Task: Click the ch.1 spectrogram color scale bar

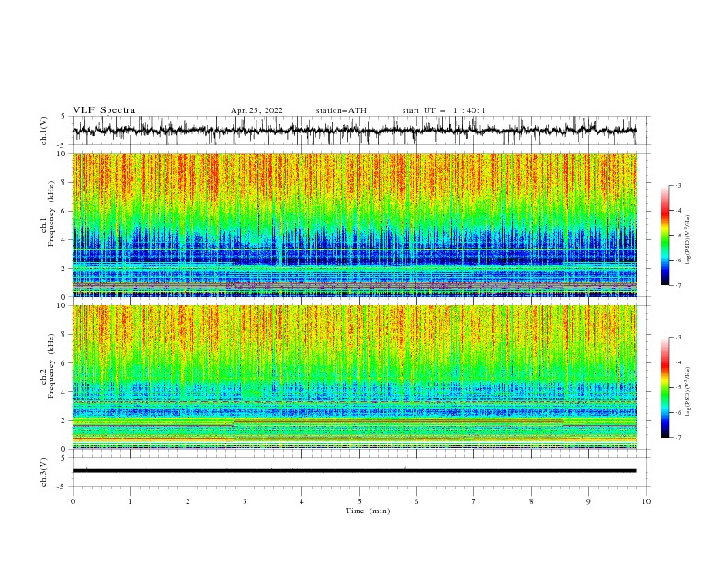Action: tap(665, 236)
